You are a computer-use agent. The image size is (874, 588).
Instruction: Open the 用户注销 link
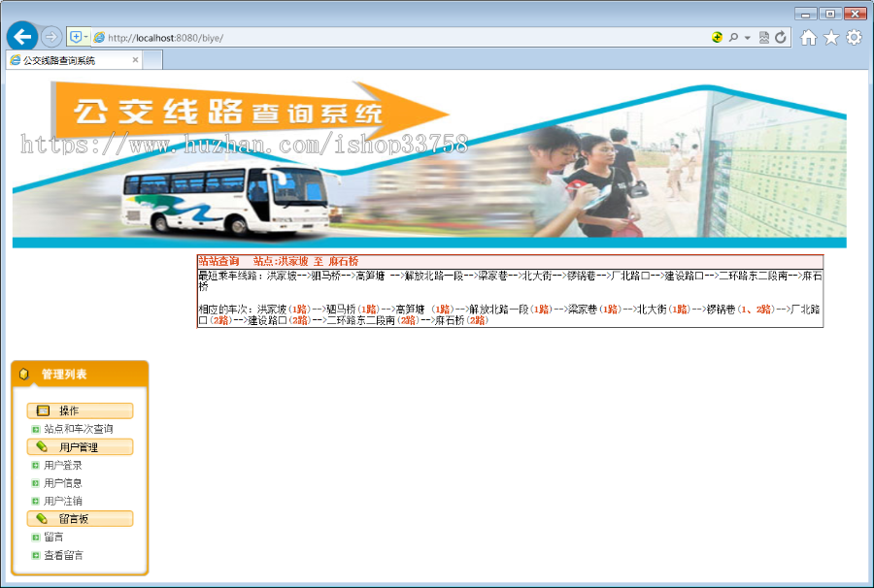(x=61, y=499)
